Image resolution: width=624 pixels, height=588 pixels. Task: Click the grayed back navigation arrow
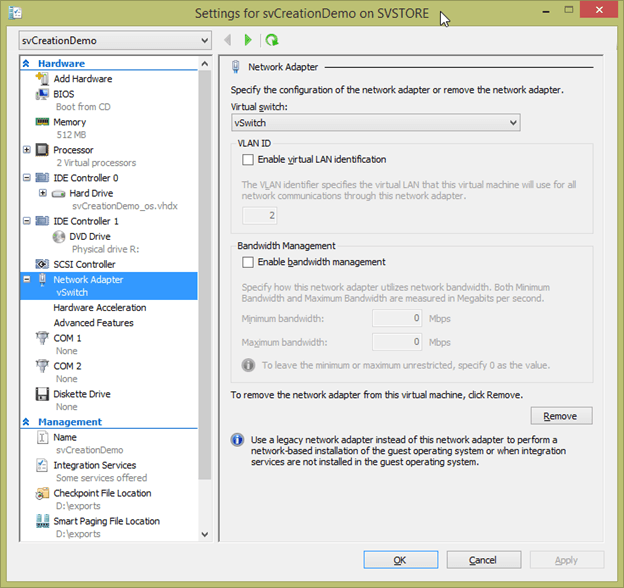(x=228, y=40)
